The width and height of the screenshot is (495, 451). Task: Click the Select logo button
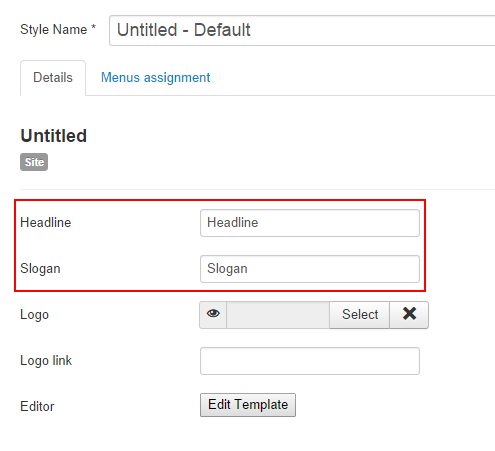tap(360, 315)
